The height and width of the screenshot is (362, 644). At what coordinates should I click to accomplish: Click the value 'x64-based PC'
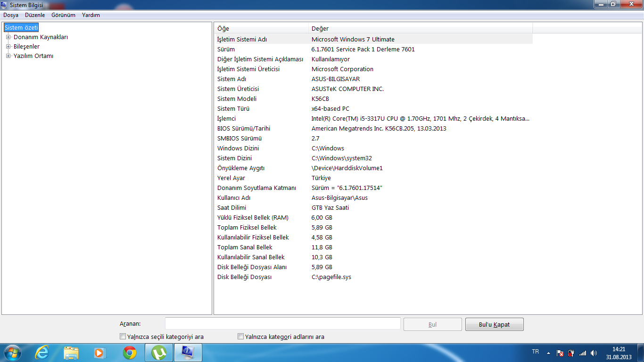(330, 108)
